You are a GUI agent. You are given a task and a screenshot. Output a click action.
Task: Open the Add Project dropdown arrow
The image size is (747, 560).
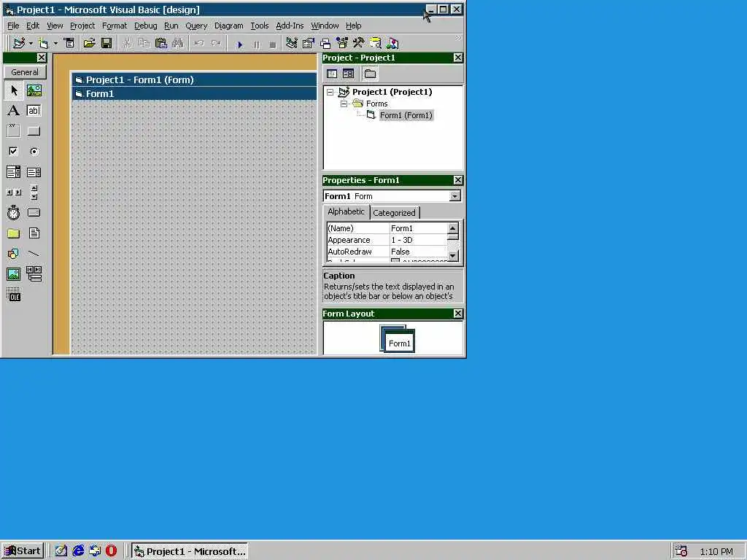click(31, 43)
